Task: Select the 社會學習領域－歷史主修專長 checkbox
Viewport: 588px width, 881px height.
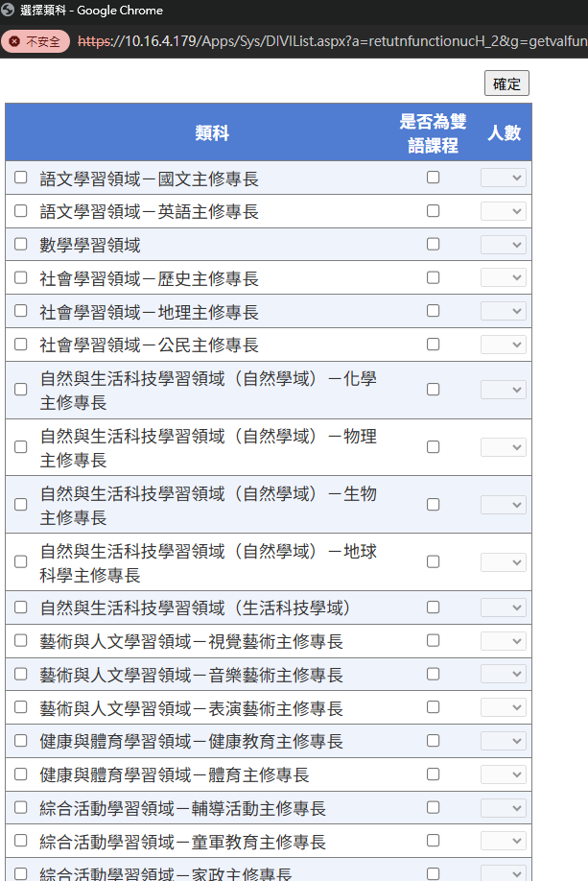Action: click(21, 277)
